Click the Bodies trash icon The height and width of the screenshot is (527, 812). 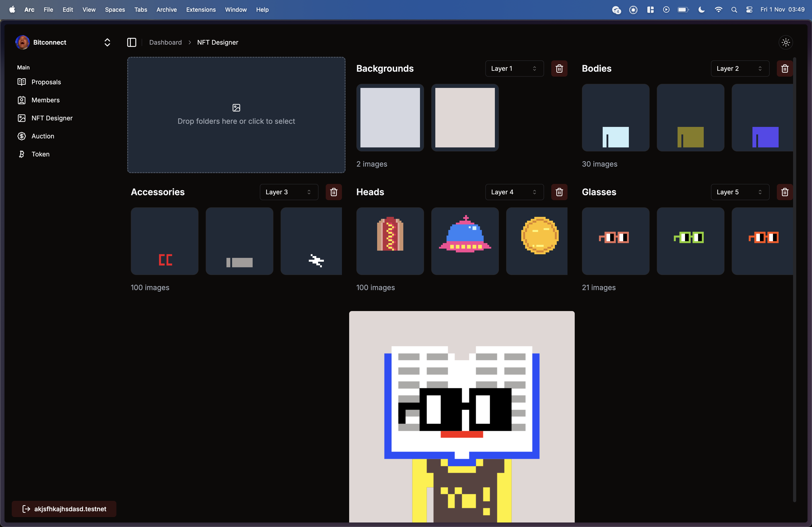coord(784,69)
